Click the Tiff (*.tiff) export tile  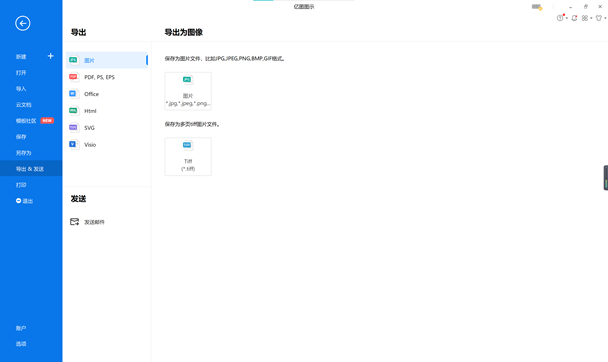(x=188, y=157)
